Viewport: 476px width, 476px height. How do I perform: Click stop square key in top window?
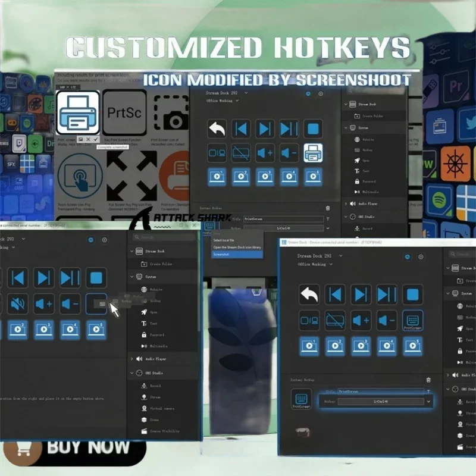(313, 129)
